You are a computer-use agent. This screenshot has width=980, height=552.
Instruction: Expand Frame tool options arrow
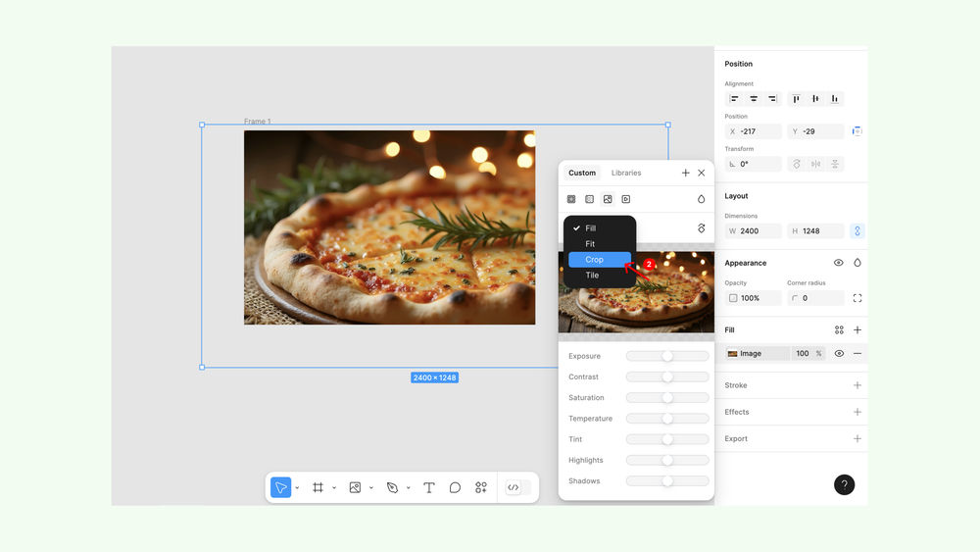(334, 487)
